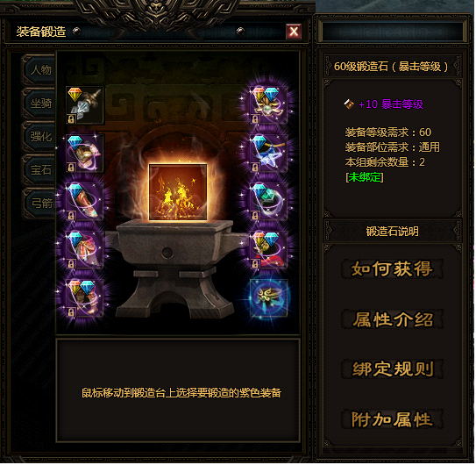Viewport: 476px width, 465px height.
Task: Open the 如何获得 help section
Action: 392,268
